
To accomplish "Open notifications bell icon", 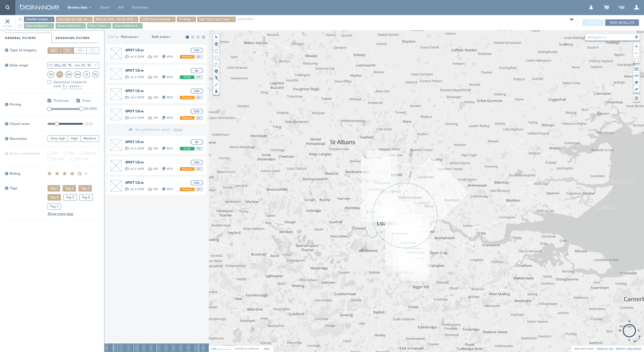I will point(591,7).
